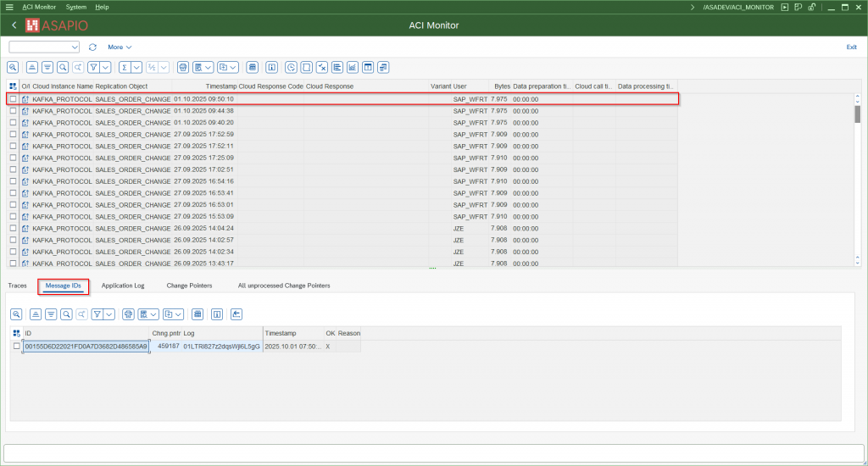Click the Find icon in the upper grid toolbar
This screenshot has height=466, width=868.
point(63,67)
